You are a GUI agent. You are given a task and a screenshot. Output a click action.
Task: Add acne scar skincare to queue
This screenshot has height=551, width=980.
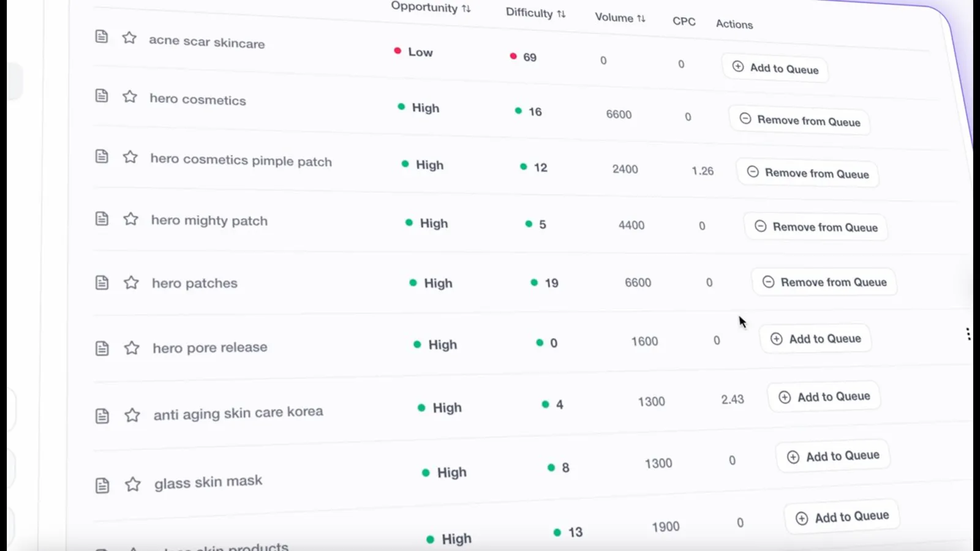pos(775,68)
